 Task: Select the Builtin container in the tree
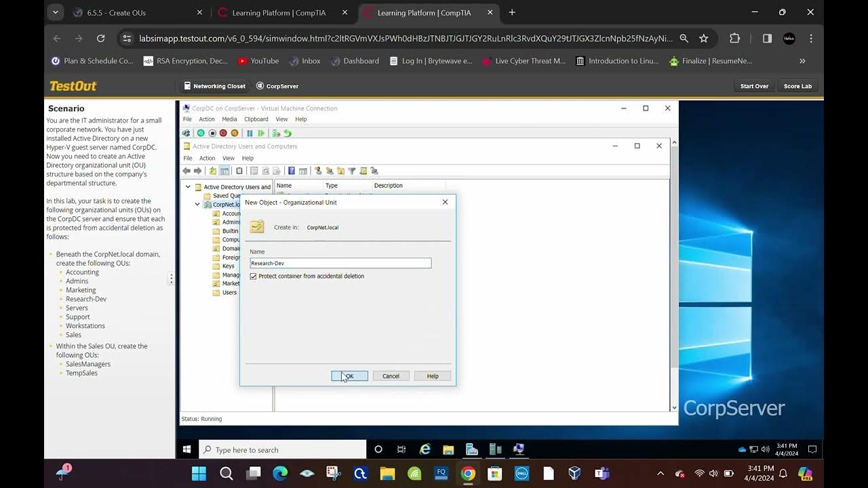coord(231,231)
